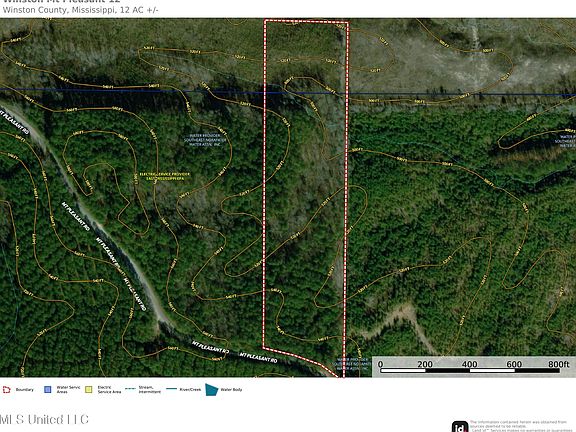This screenshot has width=576, height=432.
Task: Click the Boundary legend text label
Action: (25, 389)
